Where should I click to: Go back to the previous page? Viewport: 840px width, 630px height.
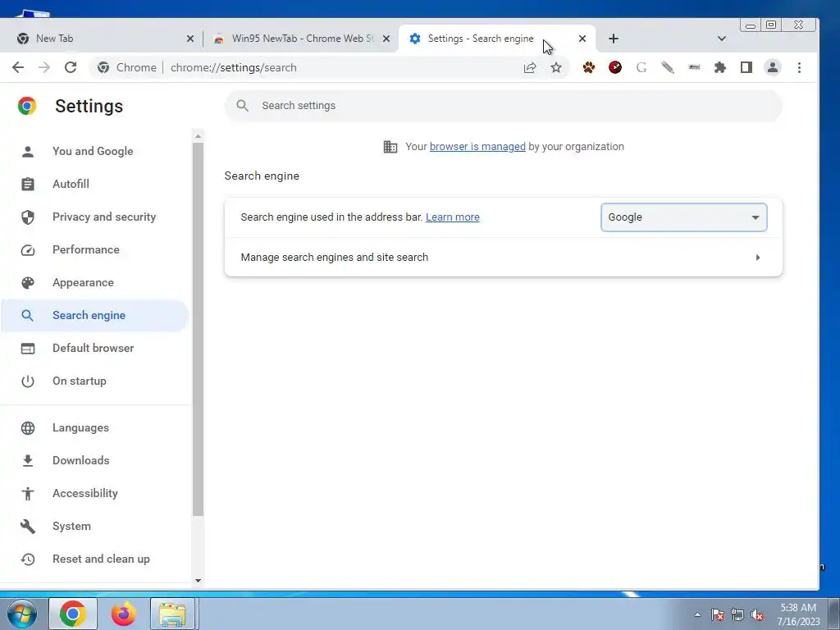coord(18,67)
